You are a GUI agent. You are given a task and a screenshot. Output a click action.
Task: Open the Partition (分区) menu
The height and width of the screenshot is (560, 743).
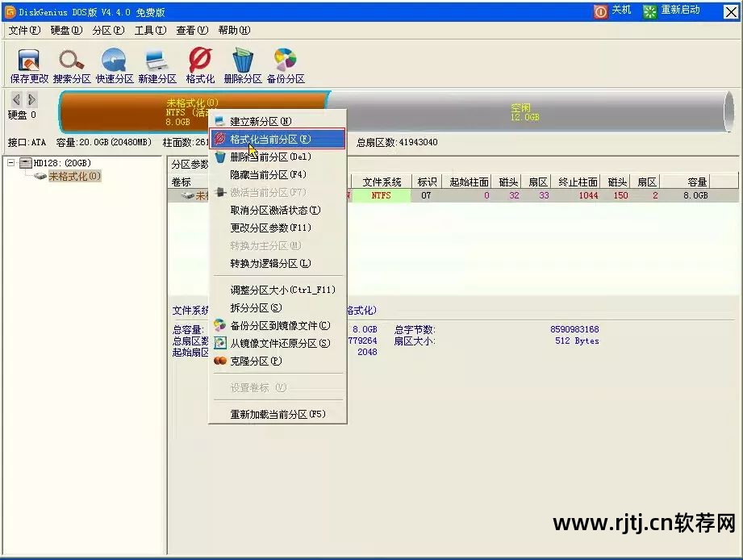point(108,31)
